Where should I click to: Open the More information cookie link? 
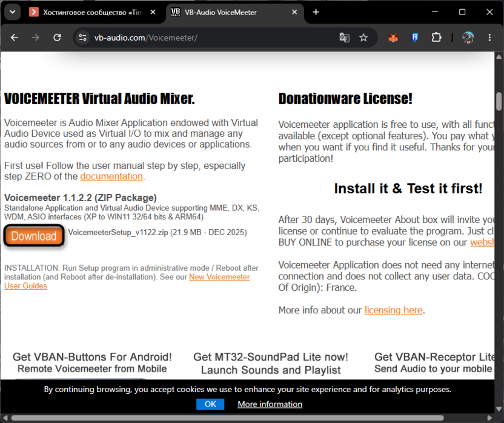point(270,404)
